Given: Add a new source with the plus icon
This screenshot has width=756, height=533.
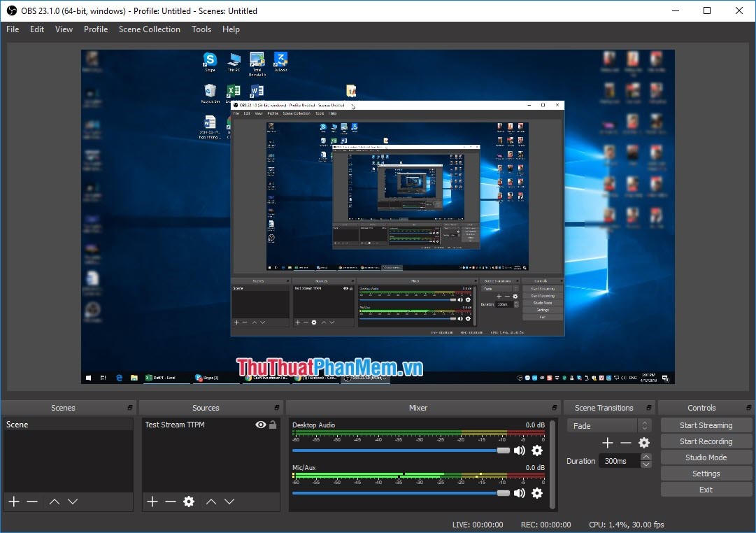Looking at the screenshot, I should 152,502.
